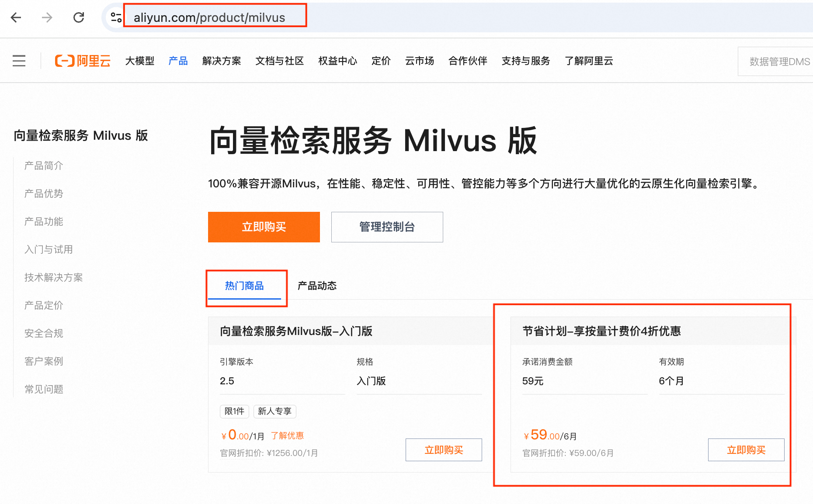813x504 pixels.
Task: Click card title 节省计划–享按量计费价4折优惠
Action: (601, 331)
